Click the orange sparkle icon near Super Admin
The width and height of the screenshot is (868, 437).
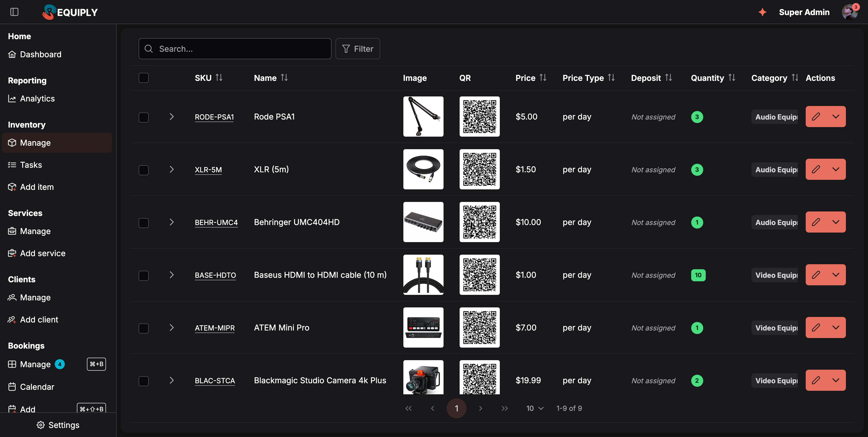(762, 12)
